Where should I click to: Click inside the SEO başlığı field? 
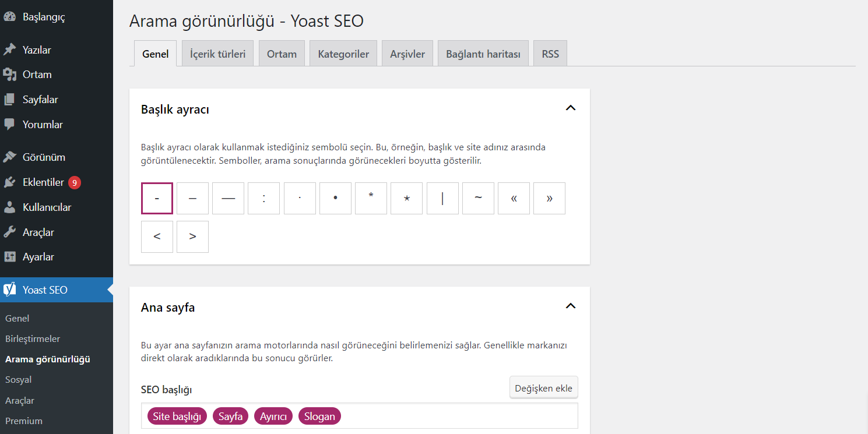tap(360, 416)
